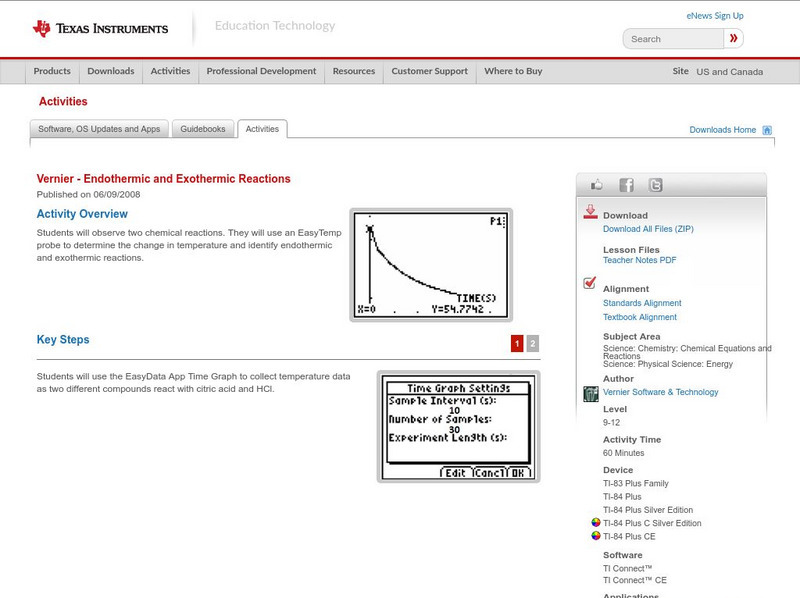Click 'Published on 06/09/2008' text

point(88,194)
